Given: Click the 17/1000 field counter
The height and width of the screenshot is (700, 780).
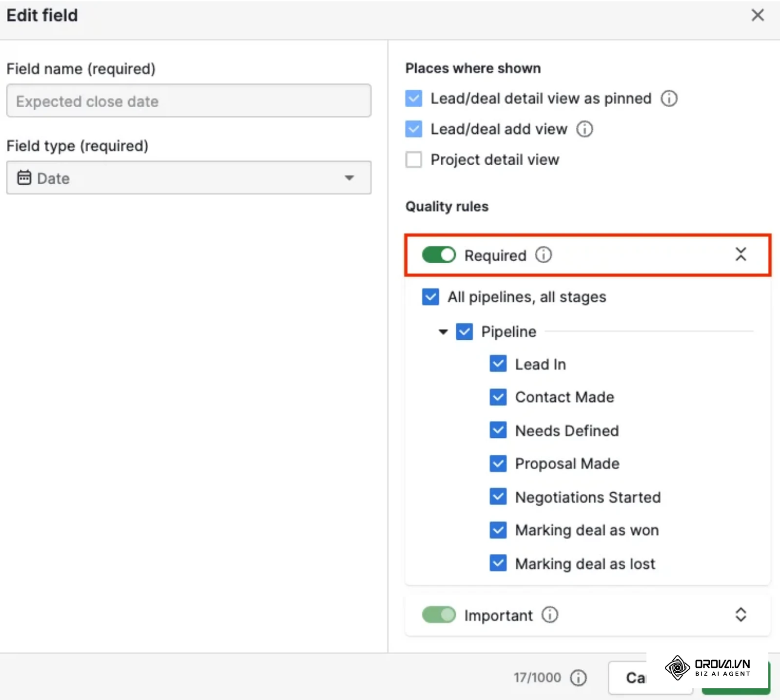Looking at the screenshot, I should pyautogui.click(x=537, y=678).
